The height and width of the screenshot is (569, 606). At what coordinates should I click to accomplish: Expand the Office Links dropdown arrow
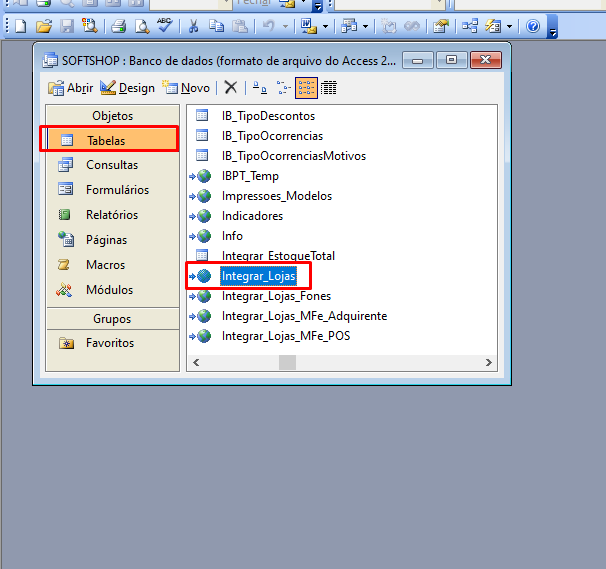(x=326, y=26)
